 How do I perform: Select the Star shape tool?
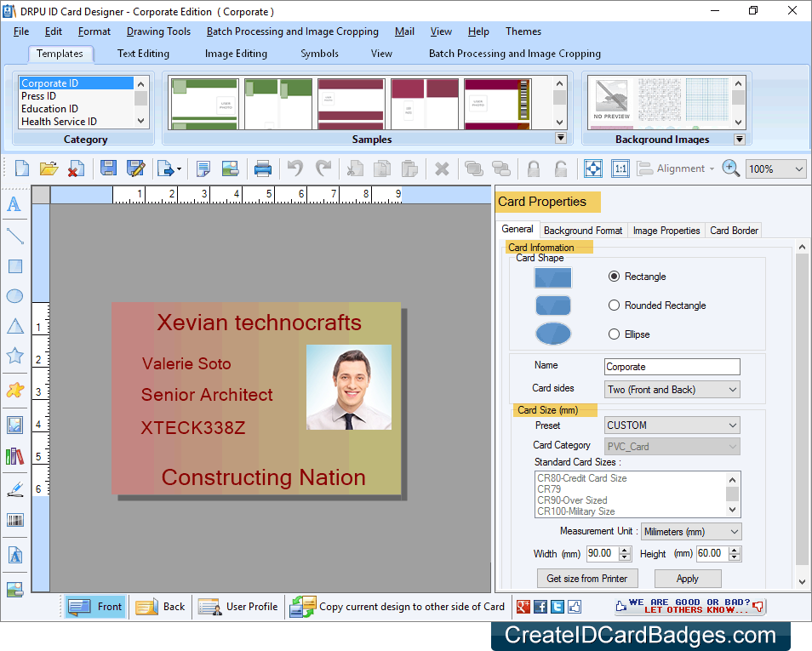click(x=14, y=355)
